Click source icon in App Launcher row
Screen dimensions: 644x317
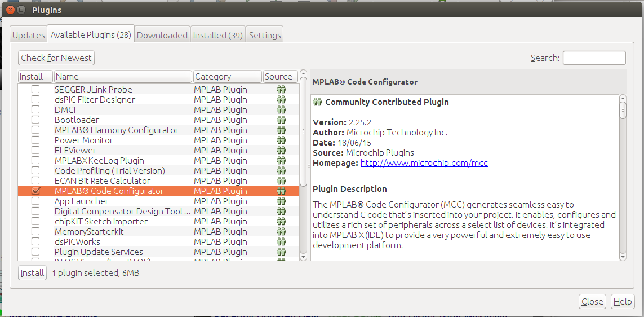pos(281,201)
